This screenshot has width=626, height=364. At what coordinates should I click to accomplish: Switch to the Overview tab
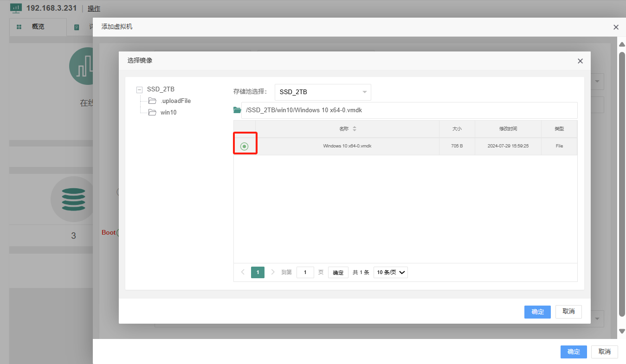(x=38, y=27)
